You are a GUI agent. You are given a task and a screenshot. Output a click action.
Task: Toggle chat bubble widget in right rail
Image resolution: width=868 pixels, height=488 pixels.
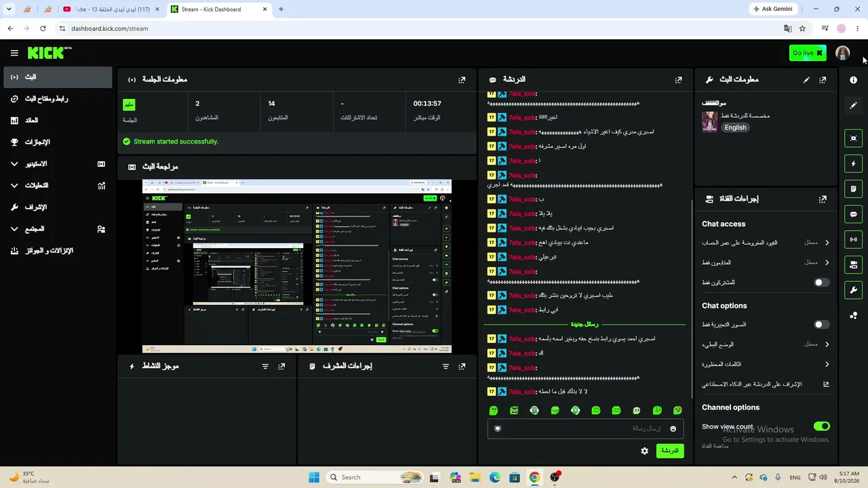point(853,214)
